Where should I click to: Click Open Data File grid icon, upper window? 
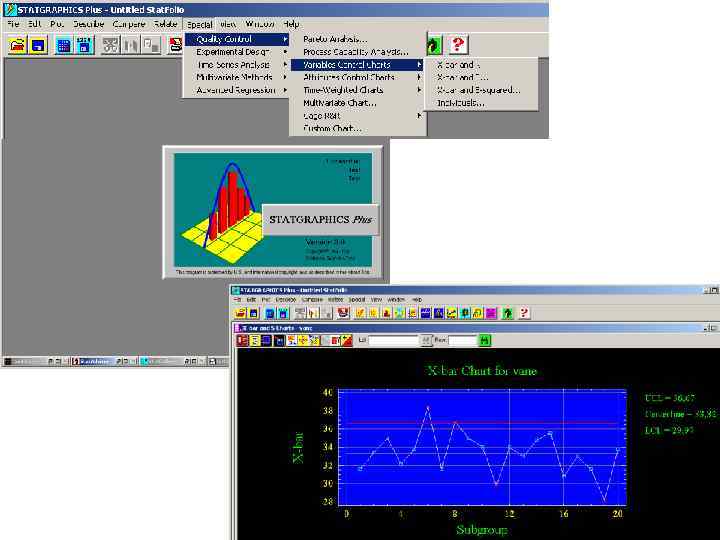[x=64, y=45]
